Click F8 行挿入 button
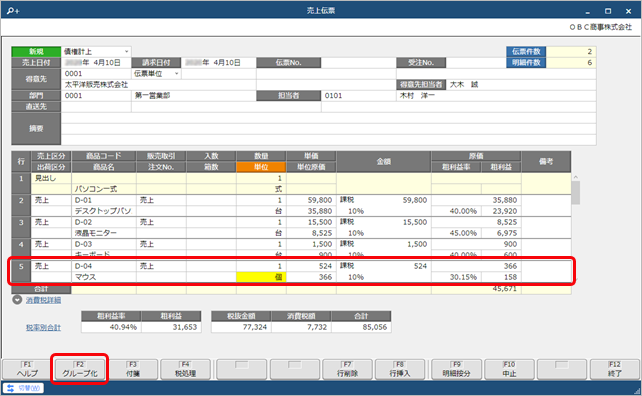The image size is (642, 396). point(400,369)
